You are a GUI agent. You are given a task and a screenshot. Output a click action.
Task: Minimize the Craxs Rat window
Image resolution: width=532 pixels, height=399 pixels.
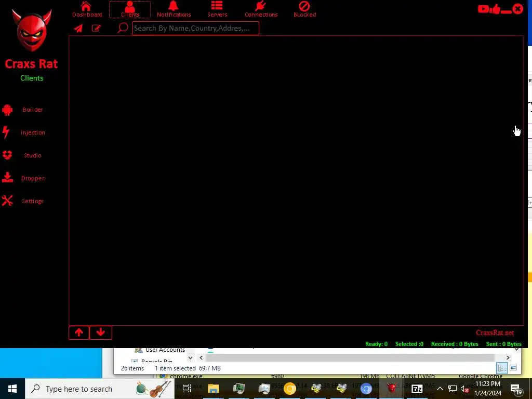point(506,11)
